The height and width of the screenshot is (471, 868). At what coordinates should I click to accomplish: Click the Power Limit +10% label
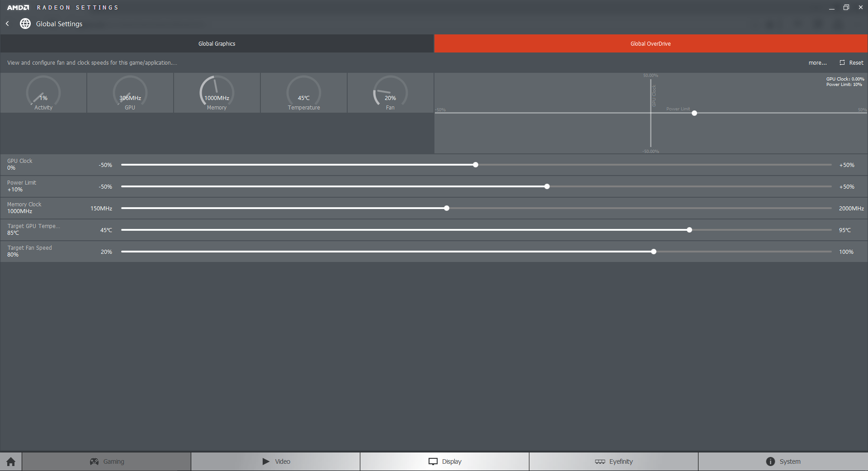tap(22, 186)
